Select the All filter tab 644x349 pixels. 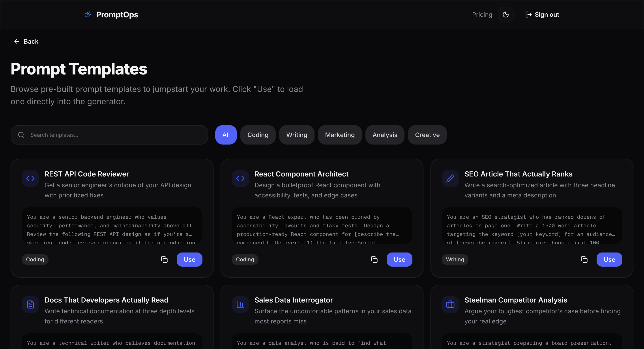pyautogui.click(x=226, y=135)
